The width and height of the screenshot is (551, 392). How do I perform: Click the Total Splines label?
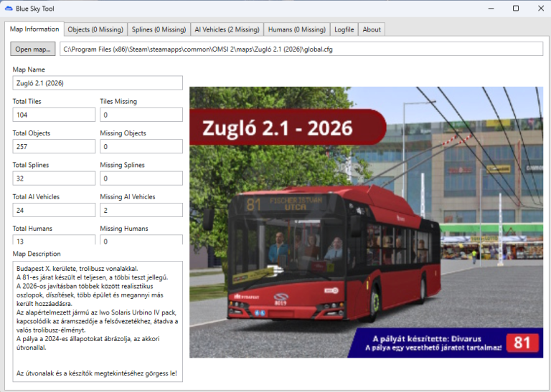point(31,165)
